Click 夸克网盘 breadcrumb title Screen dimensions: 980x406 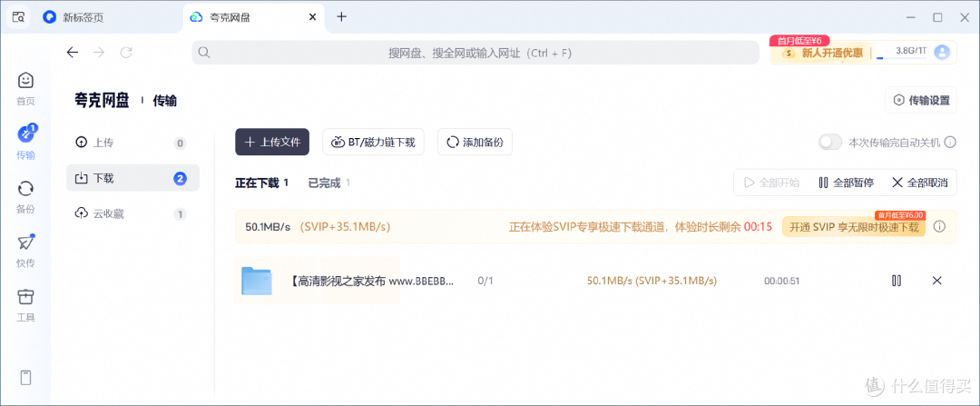(x=102, y=100)
